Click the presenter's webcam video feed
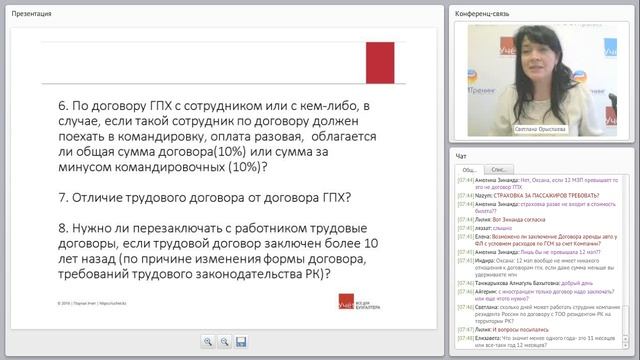 click(x=542, y=80)
